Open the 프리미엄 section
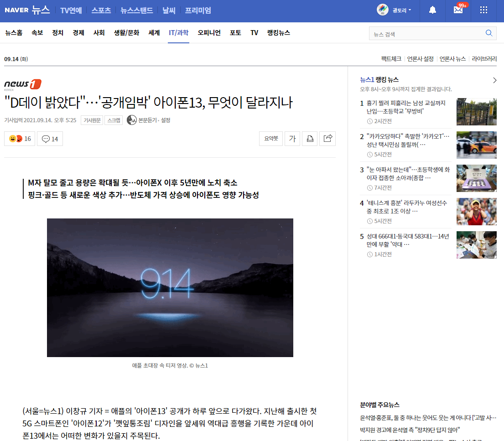 (x=198, y=10)
